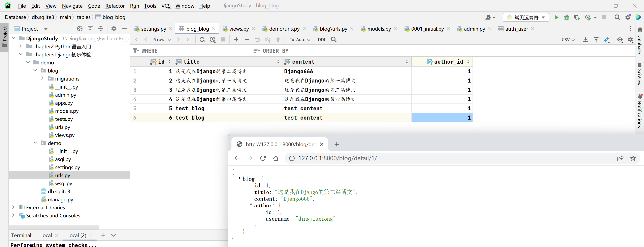
Task: Open the Local terminal tab
Action: click(46, 235)
